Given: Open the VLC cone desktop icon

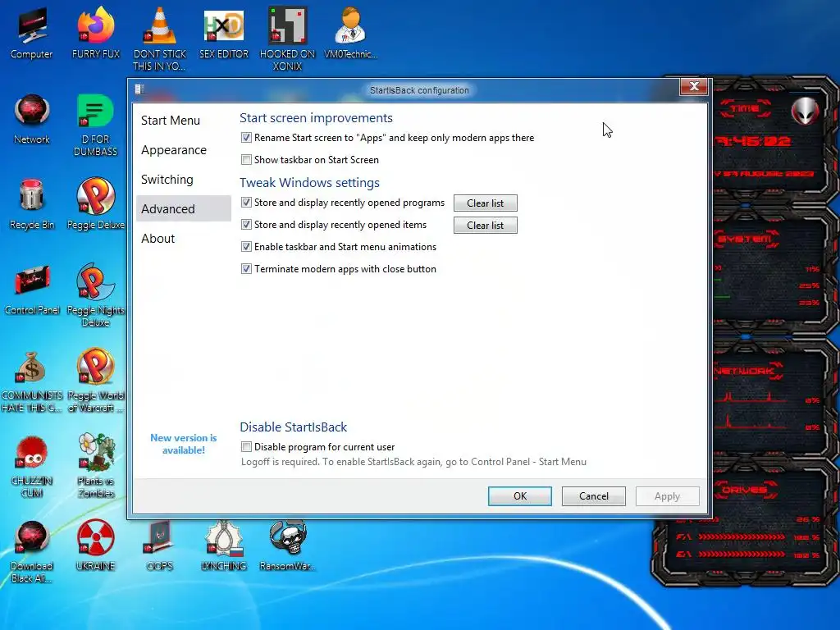Looking at the screenshot, I should (160, 39).
